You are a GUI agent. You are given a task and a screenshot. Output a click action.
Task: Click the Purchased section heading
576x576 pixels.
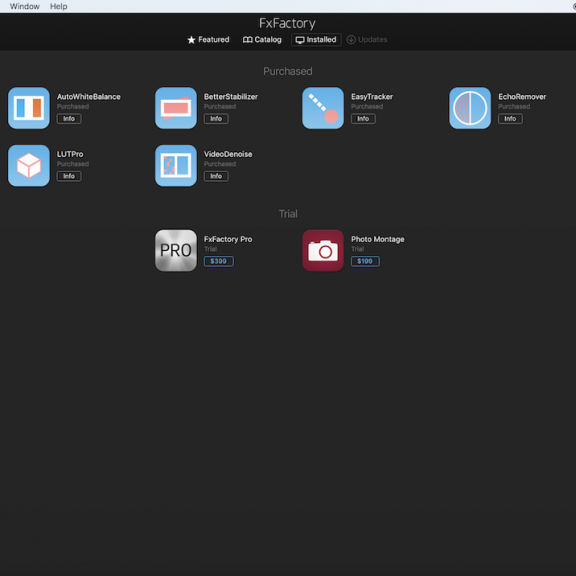coord(288,71)
